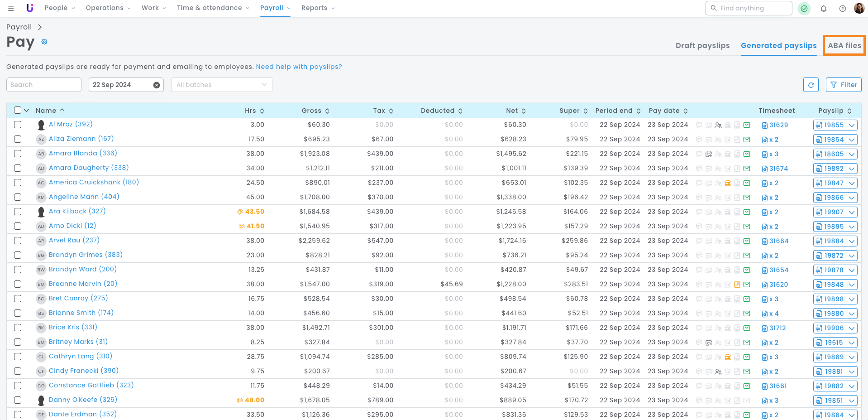Click the refresh button beside Filter
The width and height of the screenshot is (868, 420).
pos(811,85)
